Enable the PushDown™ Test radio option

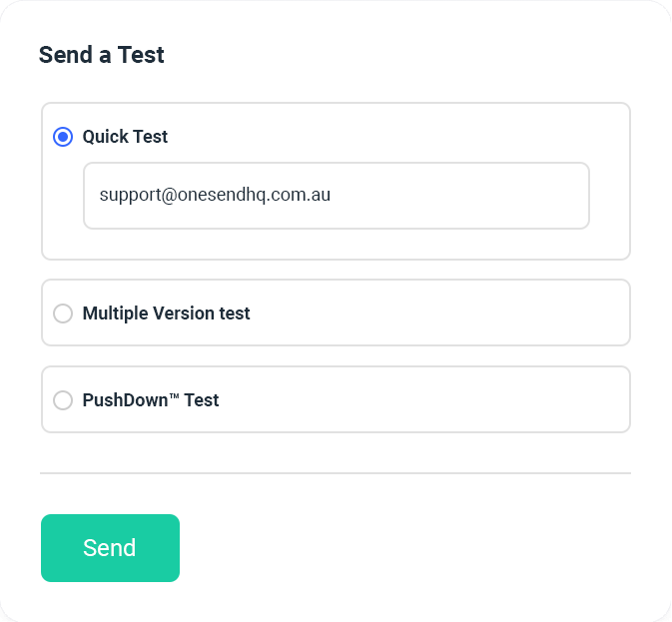click(x=63, y=400)
